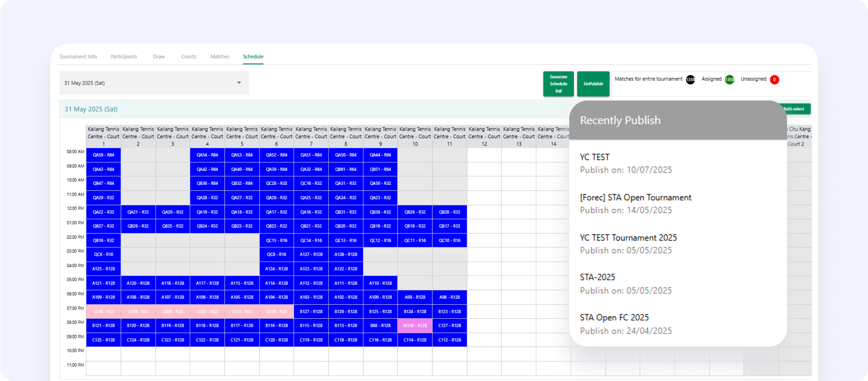Click Kallang Tennis Centre Court 5 header
Viewport: 868px width, 381px height.
coord(242,136)
